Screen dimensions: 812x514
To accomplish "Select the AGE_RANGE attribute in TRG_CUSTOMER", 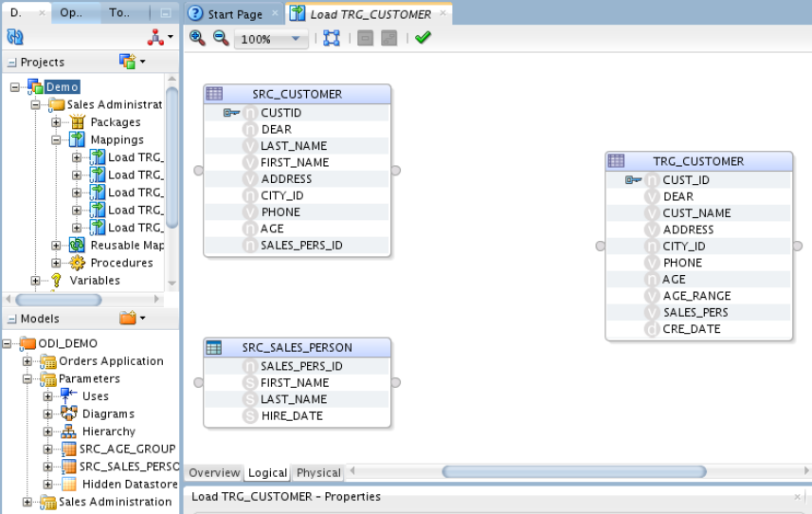I will coord(698,296).
